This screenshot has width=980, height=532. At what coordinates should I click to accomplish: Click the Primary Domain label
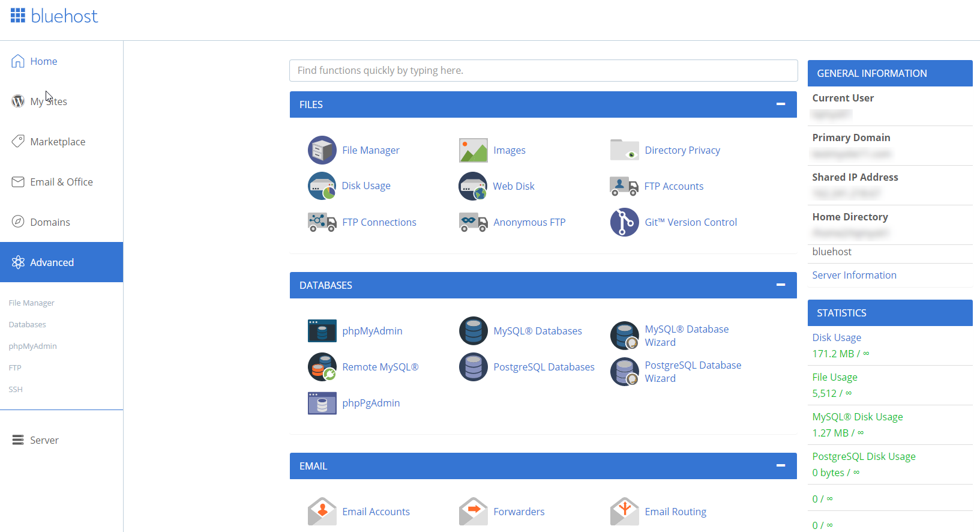(x=851, y=138)
